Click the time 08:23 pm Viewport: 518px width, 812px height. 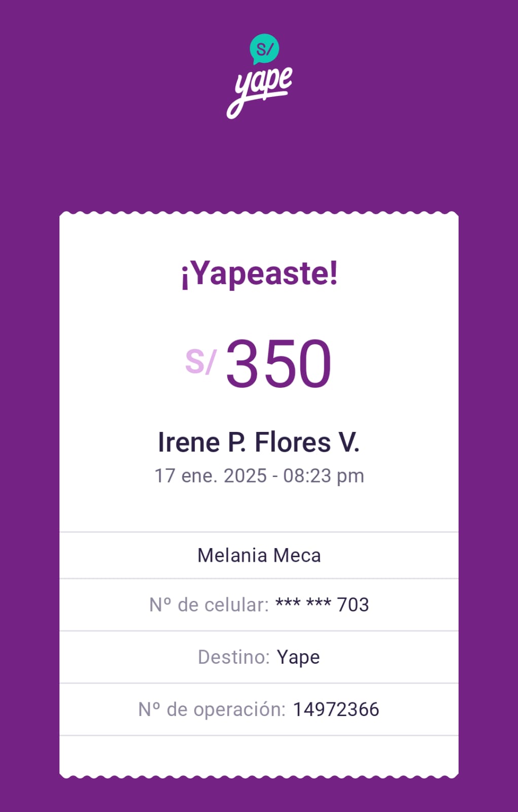click(x=324, y=476)
